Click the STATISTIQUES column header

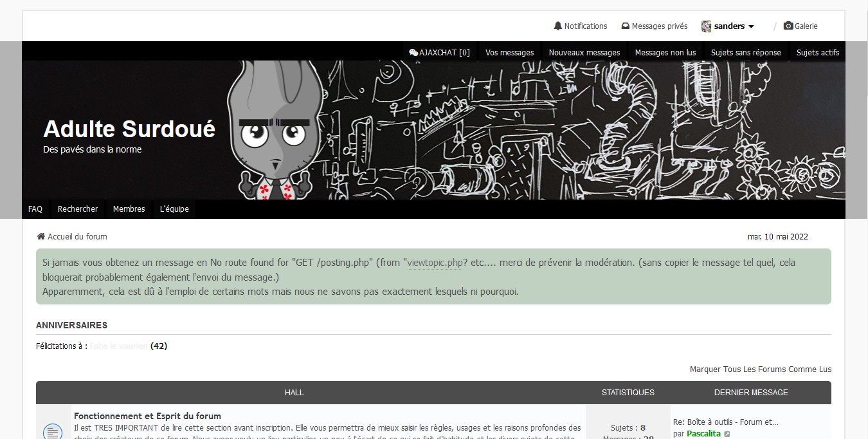point(628,392)
